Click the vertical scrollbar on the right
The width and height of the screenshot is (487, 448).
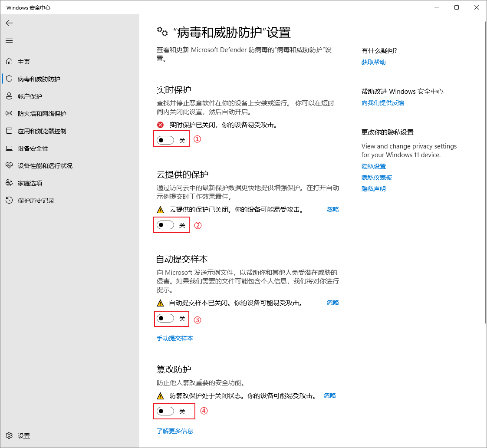(484, 174)
